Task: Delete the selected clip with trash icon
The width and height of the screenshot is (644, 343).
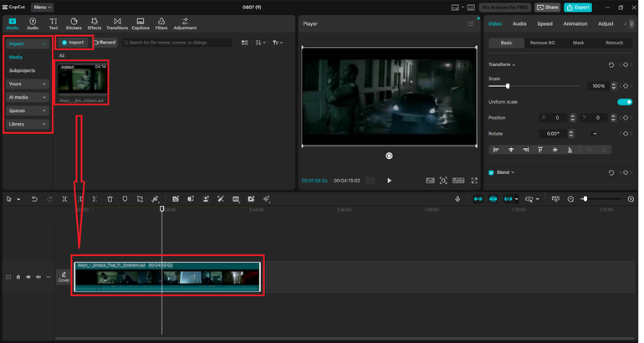Action: [x=110, y=199]
